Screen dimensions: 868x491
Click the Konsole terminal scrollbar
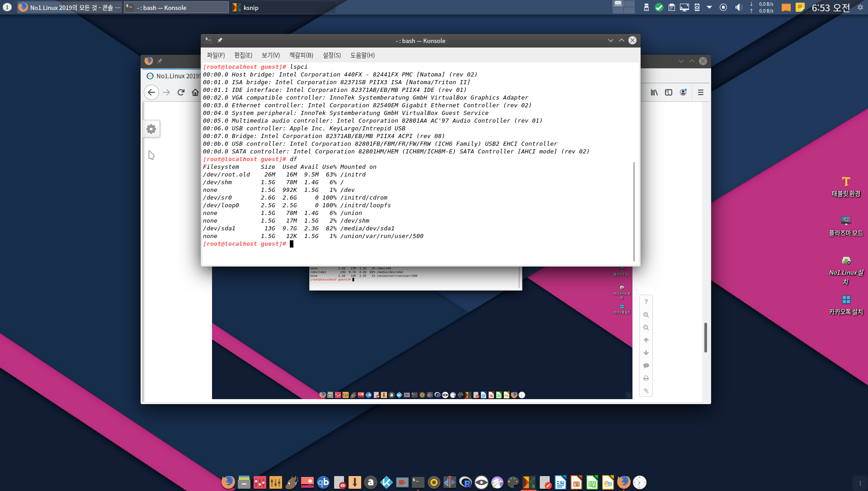tap(634, 211)
